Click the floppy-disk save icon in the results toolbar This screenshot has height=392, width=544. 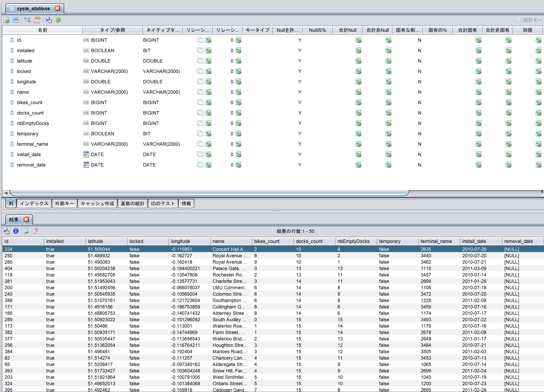(x=6, y=231)
